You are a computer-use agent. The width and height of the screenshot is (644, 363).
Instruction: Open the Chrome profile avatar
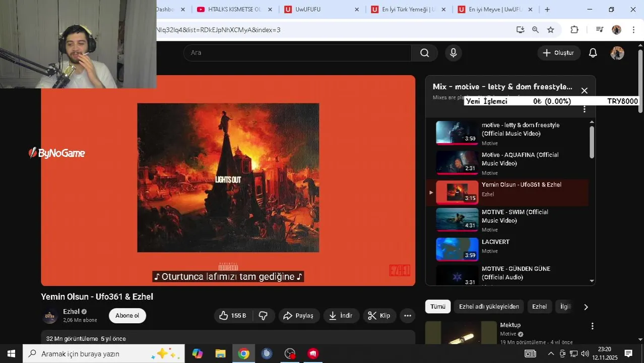click(616, 30)
